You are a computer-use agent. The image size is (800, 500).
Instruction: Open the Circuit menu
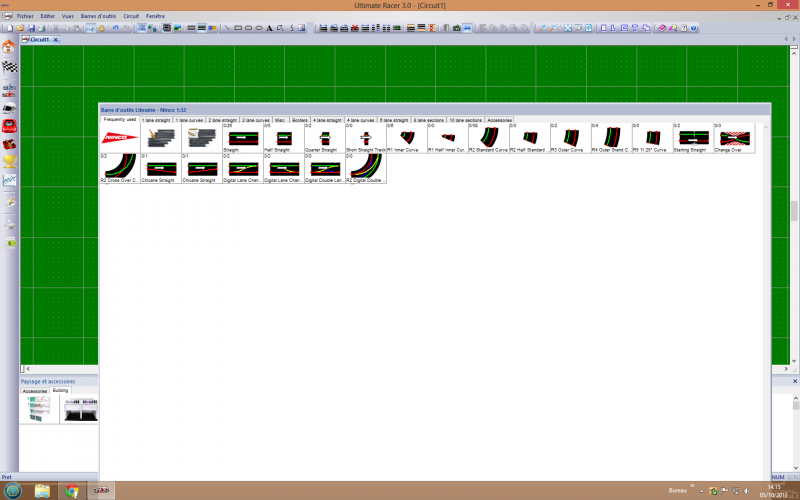[131, 17]
